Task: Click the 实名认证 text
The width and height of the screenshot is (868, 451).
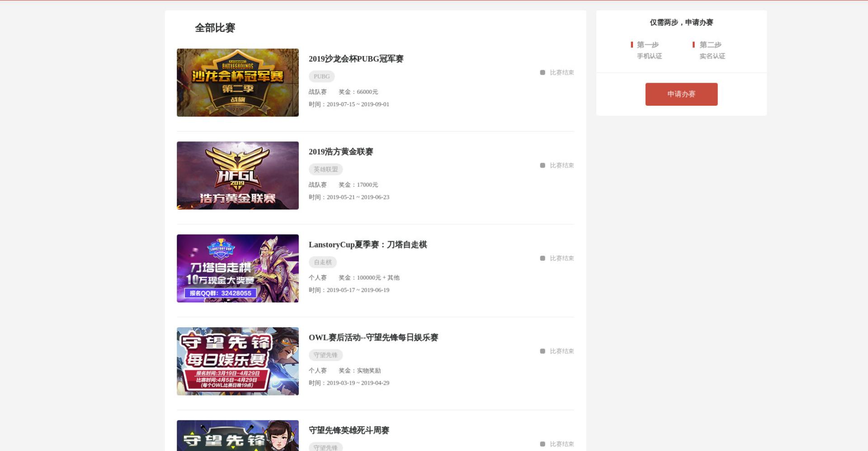Action: tap(712, 56)
